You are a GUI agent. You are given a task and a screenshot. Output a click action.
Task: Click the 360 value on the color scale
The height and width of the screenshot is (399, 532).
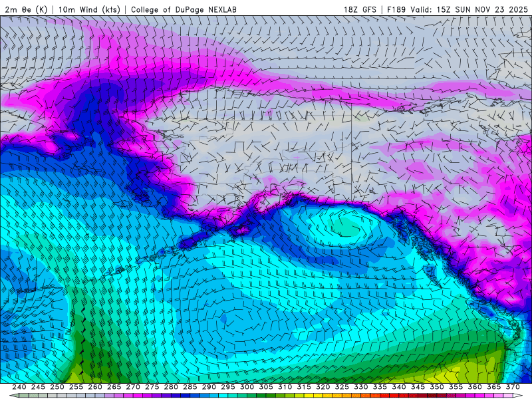(475, 387)
